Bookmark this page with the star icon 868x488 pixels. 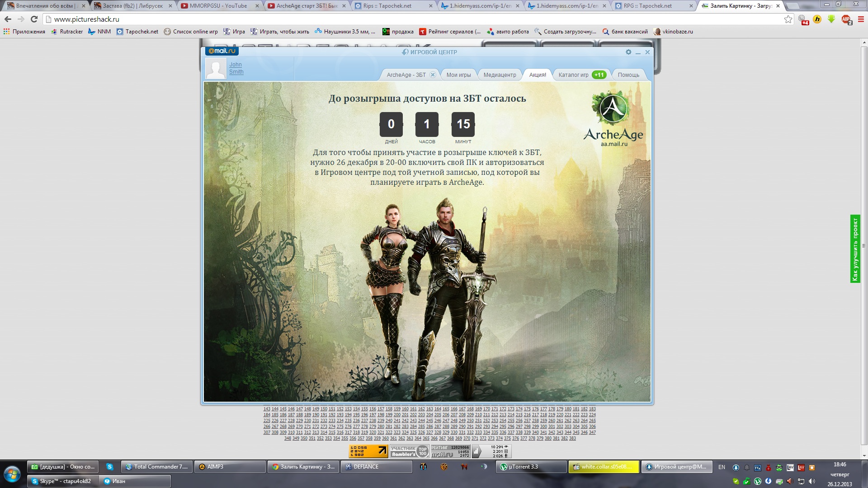coord(788,19)
